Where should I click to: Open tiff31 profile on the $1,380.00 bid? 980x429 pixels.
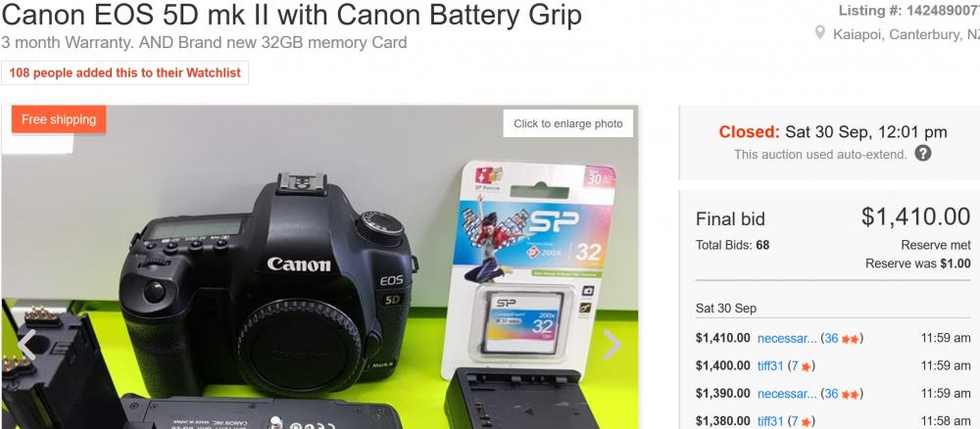click(x=770, y=421)
